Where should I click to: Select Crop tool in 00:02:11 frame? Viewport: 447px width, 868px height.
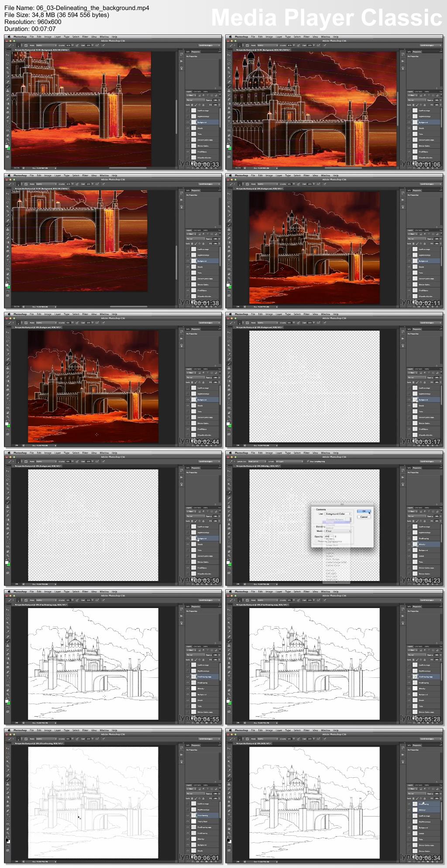[x=229, y=211]
